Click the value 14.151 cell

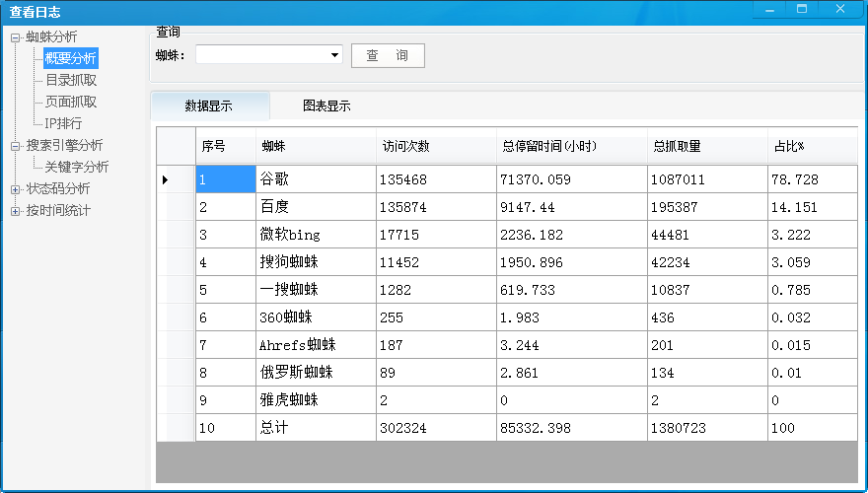tap(813, 207)
